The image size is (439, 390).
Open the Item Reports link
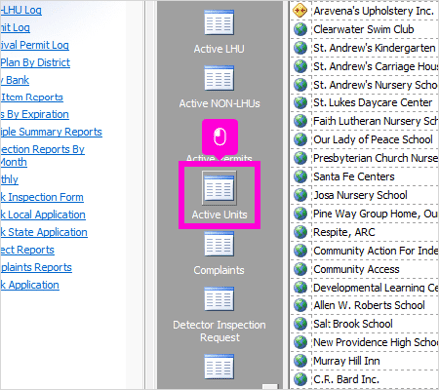point(32,97)
